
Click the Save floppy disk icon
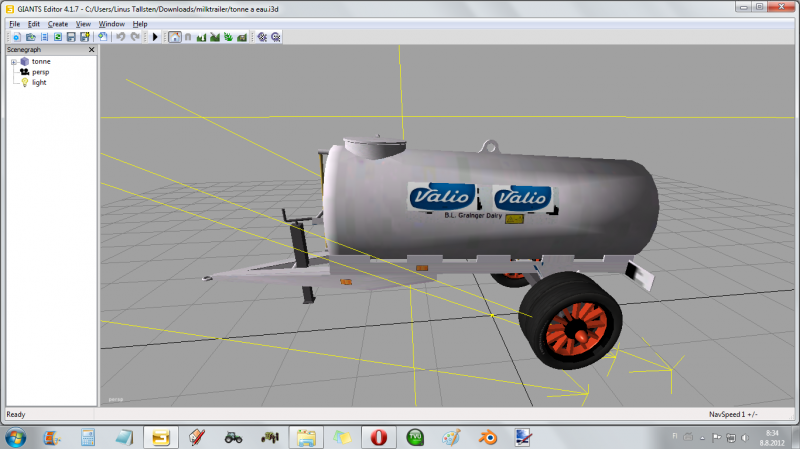(x=71, y=37)
